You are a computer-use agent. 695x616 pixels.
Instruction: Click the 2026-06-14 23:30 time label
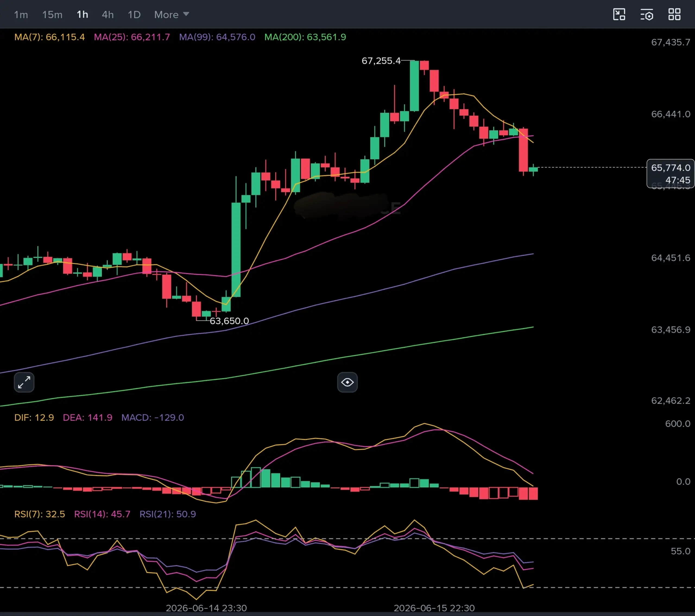tap(206, 608)
